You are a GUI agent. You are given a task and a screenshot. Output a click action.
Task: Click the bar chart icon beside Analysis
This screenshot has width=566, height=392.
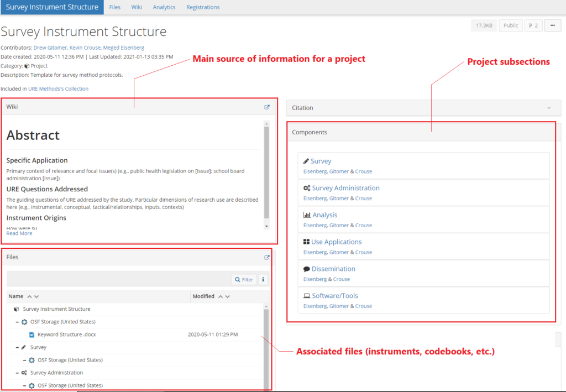[307, 215]
